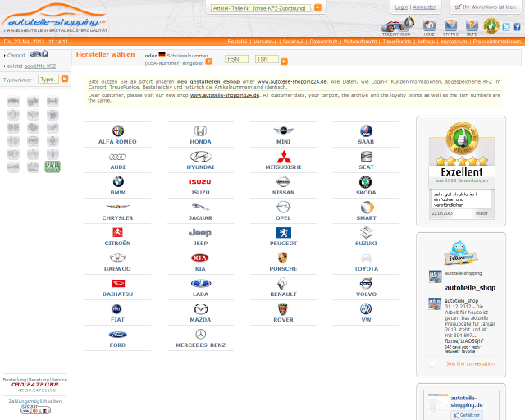This screenshot has height=420, width=525.
Task: Open the Twitter icon in the header
Action: [x=506, y=27]
